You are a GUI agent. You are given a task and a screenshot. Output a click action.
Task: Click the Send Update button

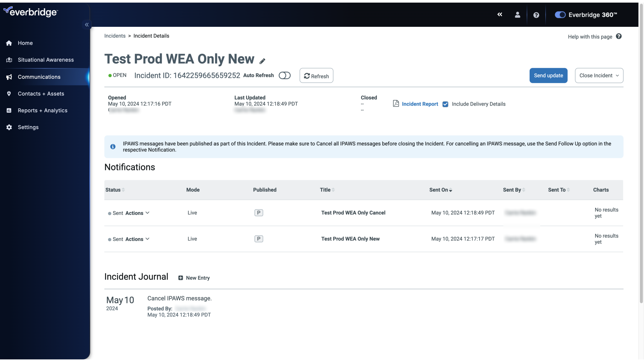click(x=548, y=75)
